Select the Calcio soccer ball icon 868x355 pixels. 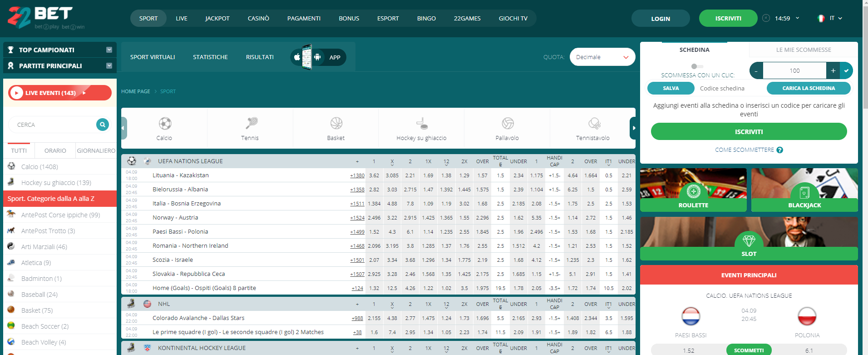165,123
